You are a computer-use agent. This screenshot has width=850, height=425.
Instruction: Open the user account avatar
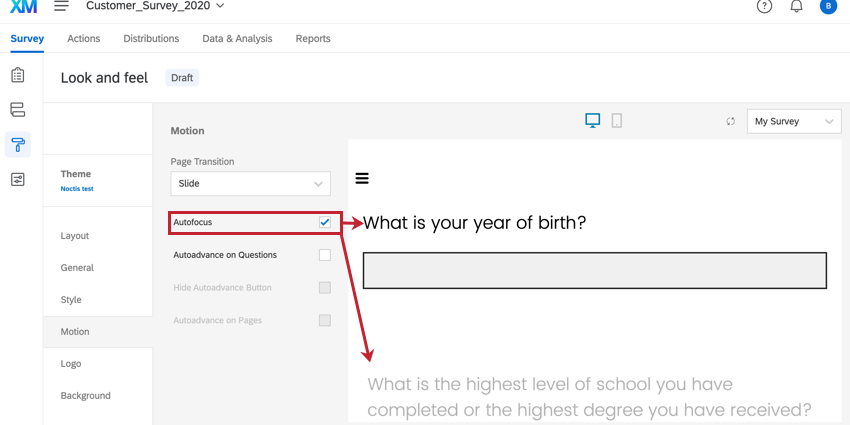coord(827,7)
